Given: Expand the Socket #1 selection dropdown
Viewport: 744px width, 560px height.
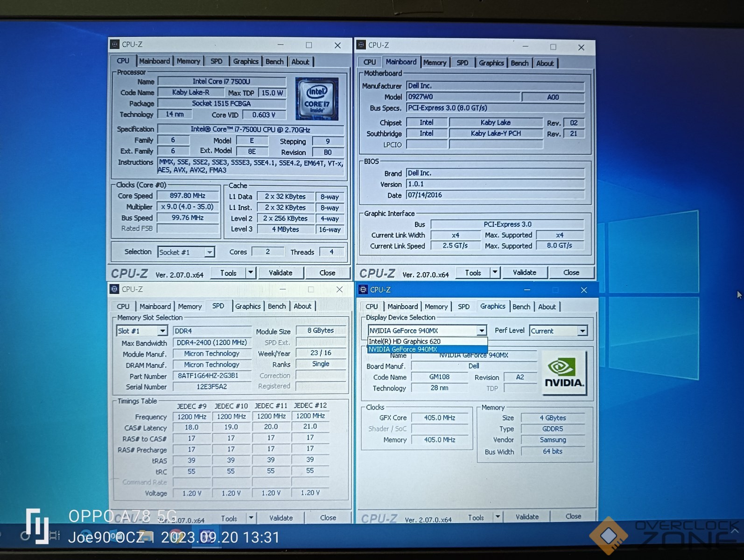Looking at the screenshot, I should tap(210, 252).
